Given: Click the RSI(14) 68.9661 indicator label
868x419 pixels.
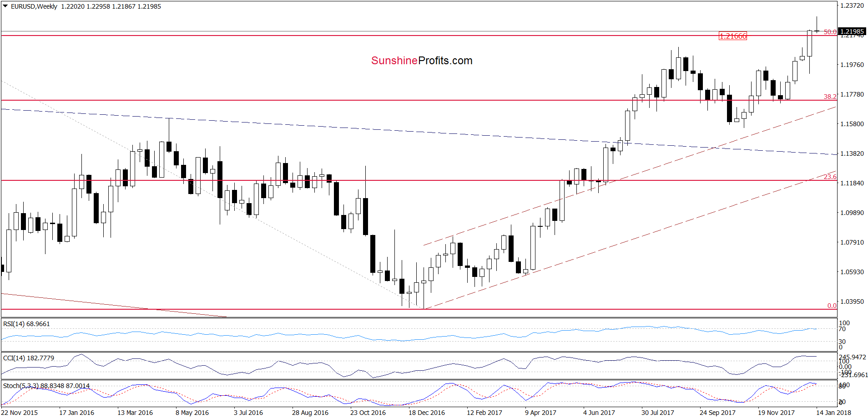Looking at the screenshot, I should point(26,324).
